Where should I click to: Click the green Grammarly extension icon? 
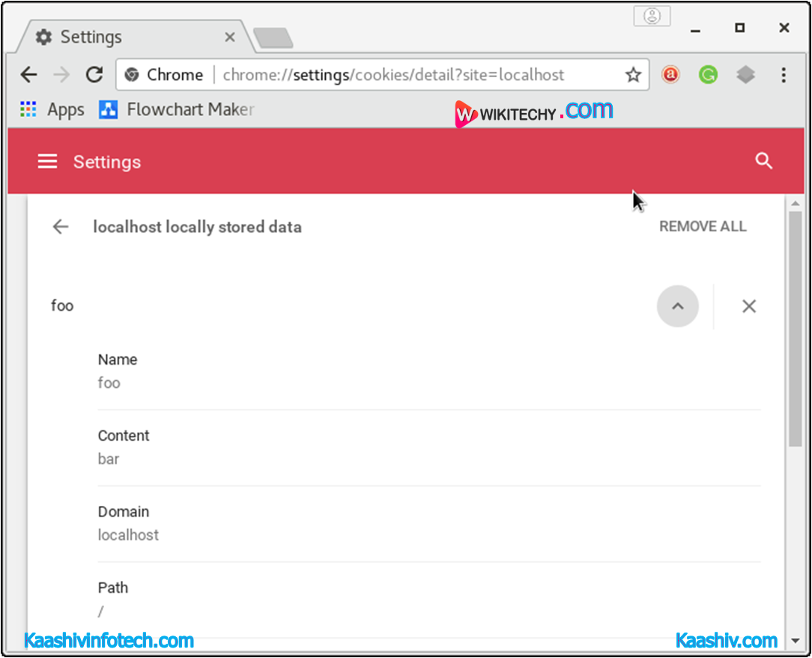[x=708, y=75]
